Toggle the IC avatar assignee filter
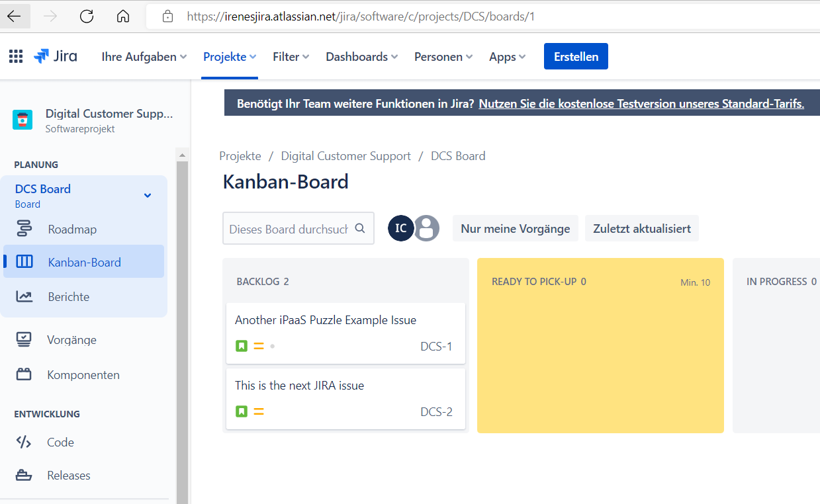The image size is (820, 504). [x=400, y=228]
